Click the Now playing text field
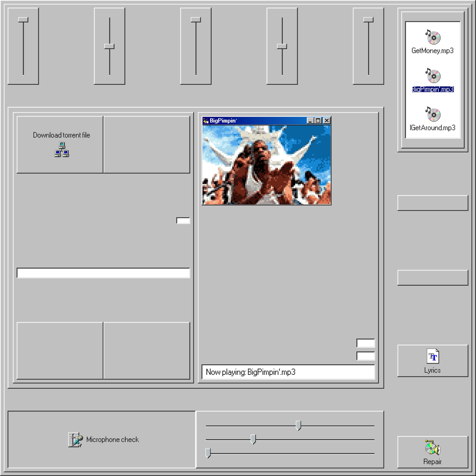 point(288,372)
